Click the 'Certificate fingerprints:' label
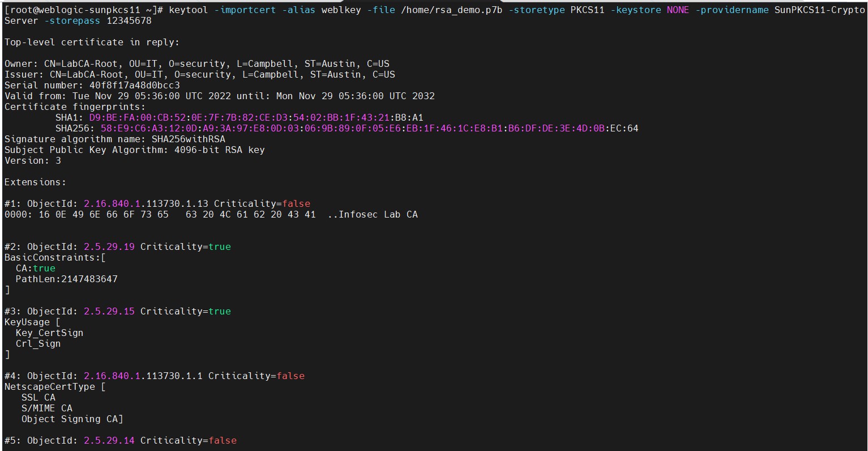868x451 pixels. pos(75,107)
